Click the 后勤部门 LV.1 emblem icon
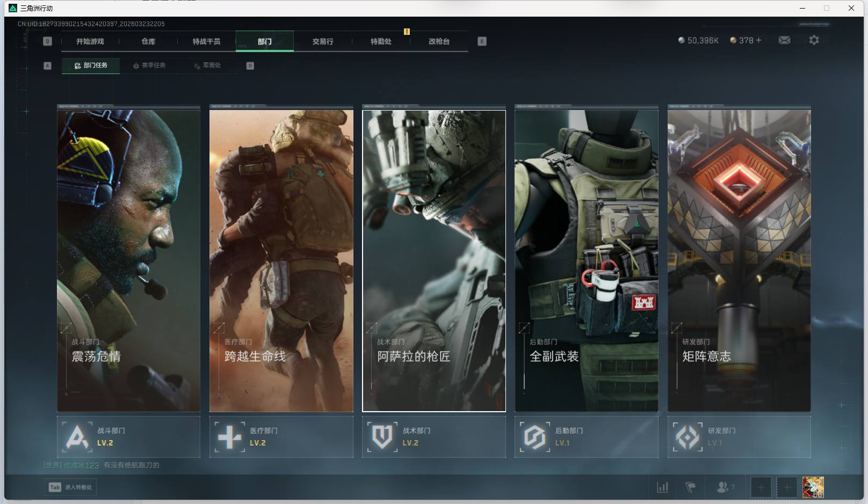This screenshot has height=504, width=868. 534,437
